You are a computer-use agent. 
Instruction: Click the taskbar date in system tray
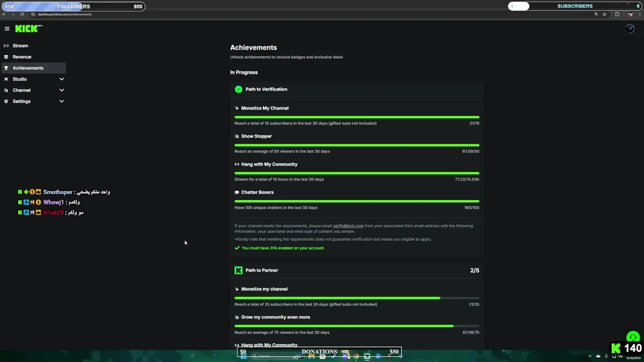click(x=633, y=358)
